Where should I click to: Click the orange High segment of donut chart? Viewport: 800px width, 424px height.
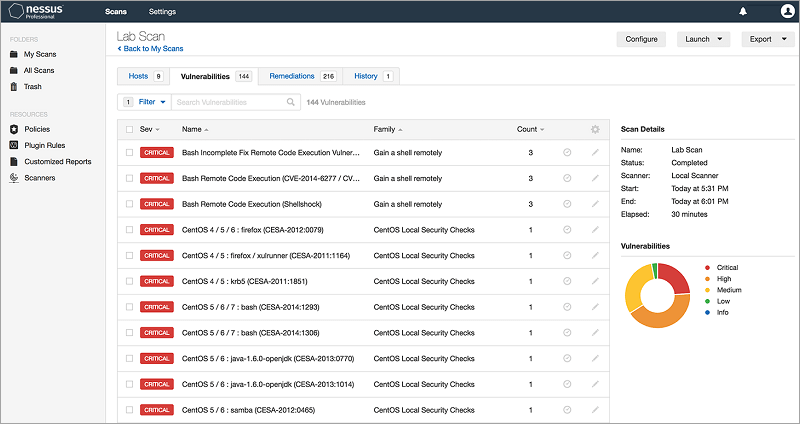[x=662, y=317]
